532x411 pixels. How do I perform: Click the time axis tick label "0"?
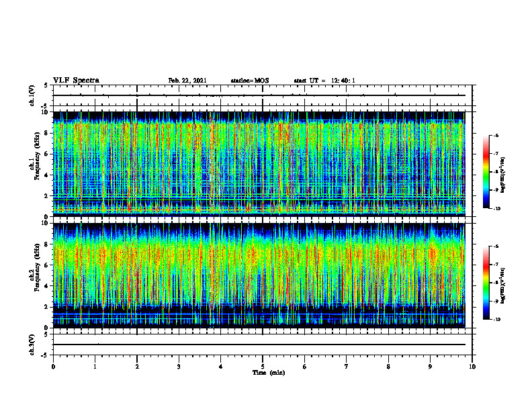pos(53,367)
